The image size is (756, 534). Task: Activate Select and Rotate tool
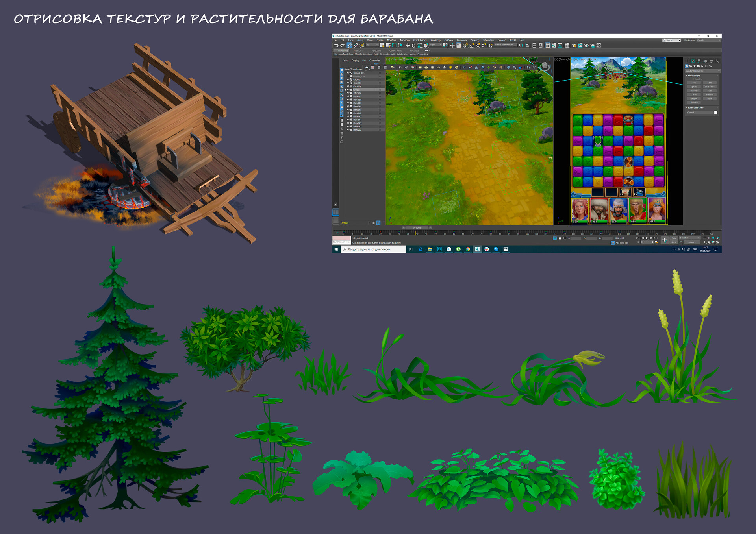click(x=413, y=45)
